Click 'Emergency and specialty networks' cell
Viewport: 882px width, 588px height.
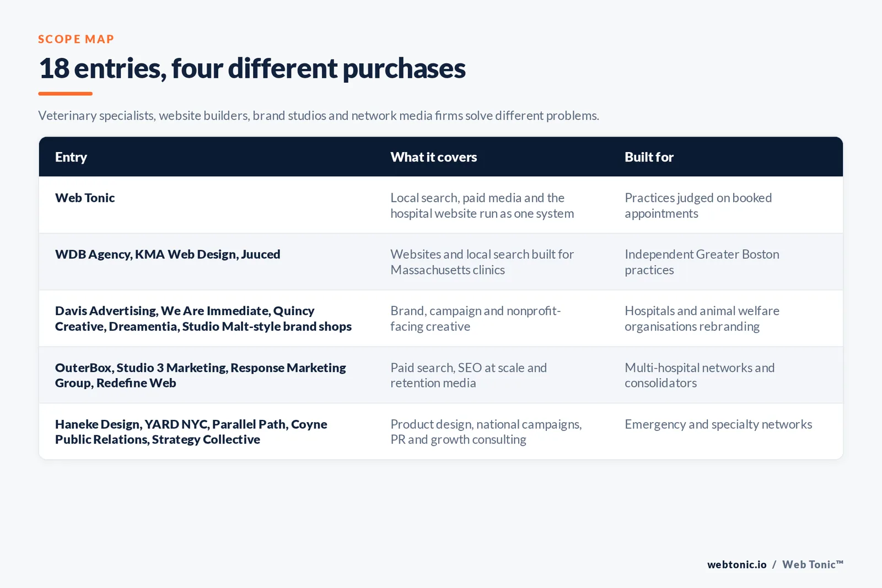click(718, 424)
